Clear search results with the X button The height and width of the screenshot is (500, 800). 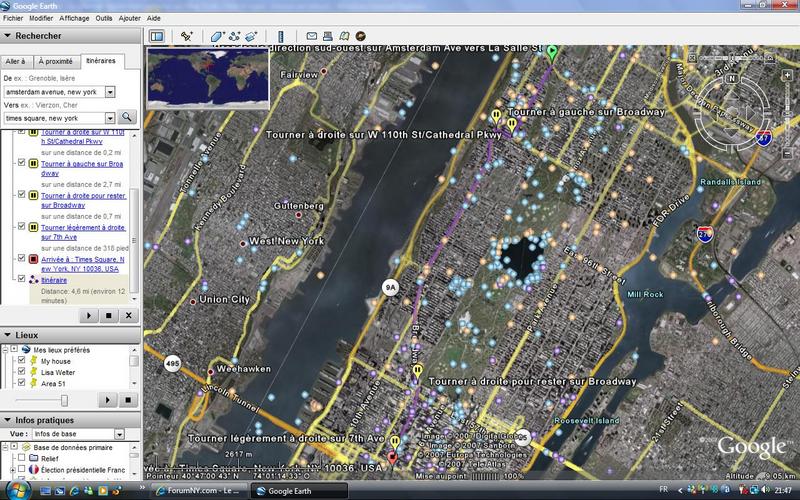[129, 315]
